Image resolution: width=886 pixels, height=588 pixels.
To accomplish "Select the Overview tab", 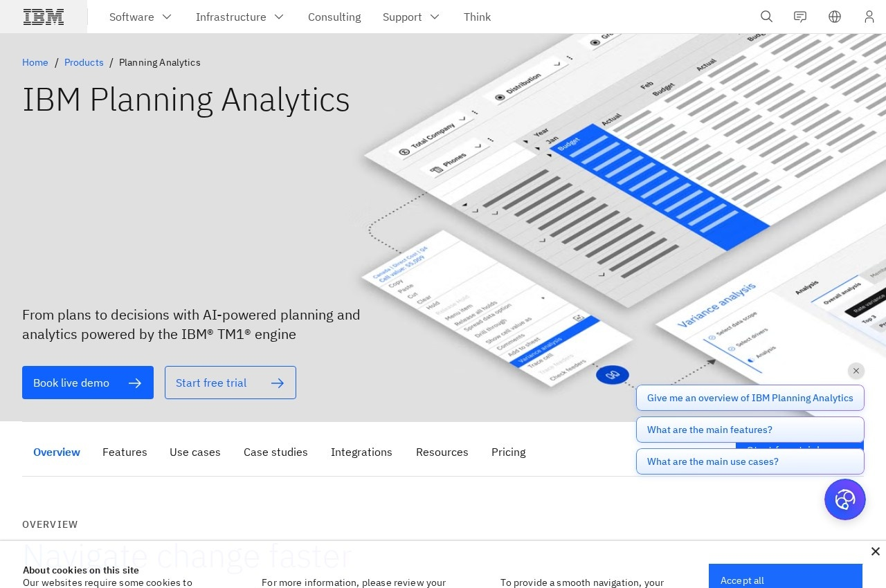I will 57,452.
